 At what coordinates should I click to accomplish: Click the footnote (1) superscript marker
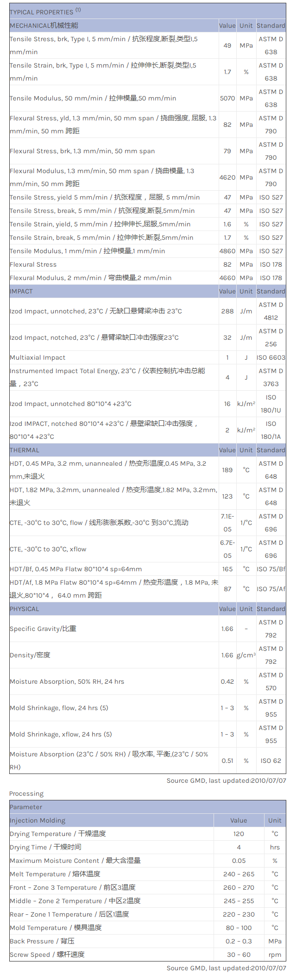(x=78, y=10)
